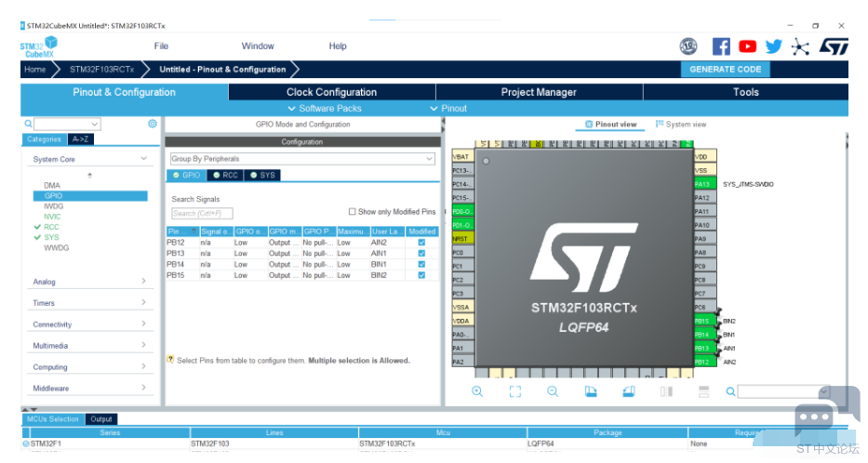Open category settings gear icon
Image resolution: width=868 pixels, height=463 pixels.
pyautogui.click(x=153, y=124)
